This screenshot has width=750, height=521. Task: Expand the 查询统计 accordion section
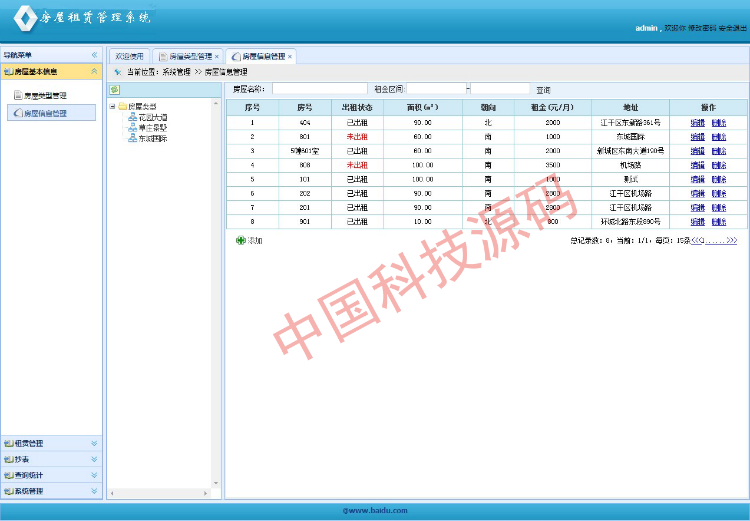[x=94, y=475]
